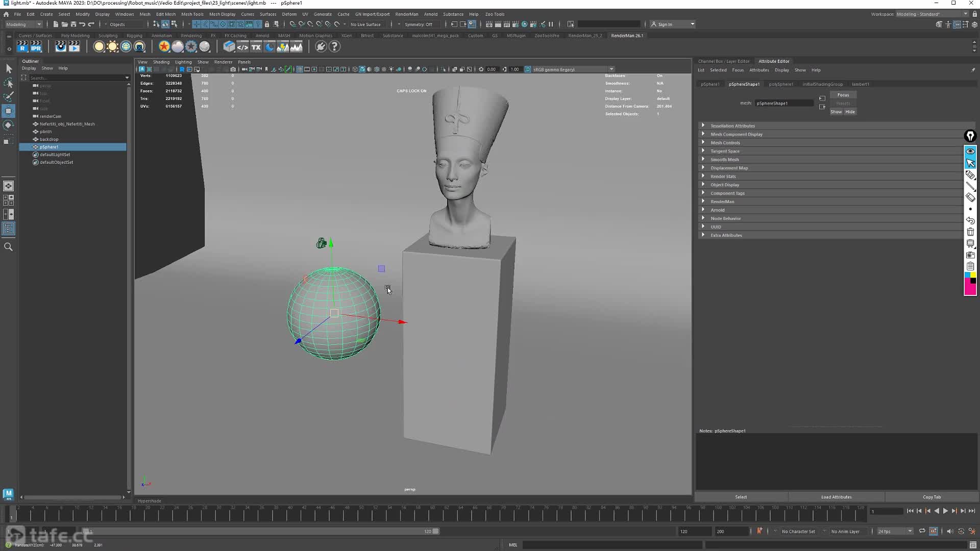Click the Focus button in Attribute Editor
Screen dimensions: 980x551
843,95
